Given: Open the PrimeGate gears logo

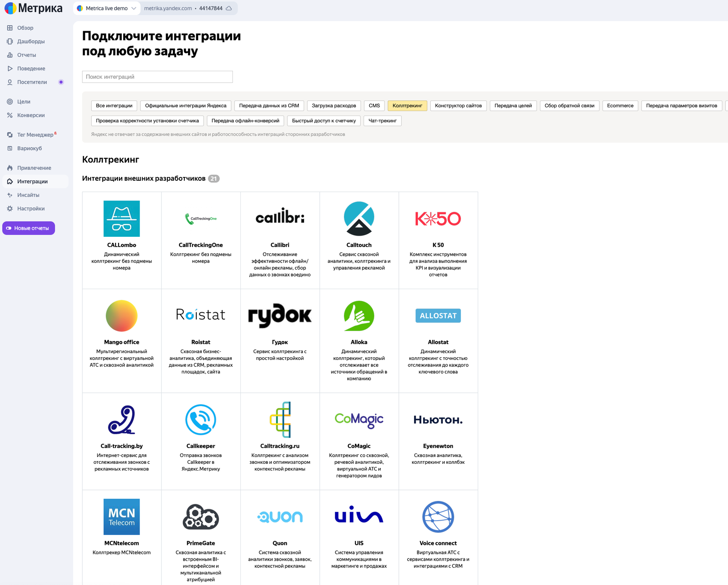Looking at the screenshot, I should [201, 517].
